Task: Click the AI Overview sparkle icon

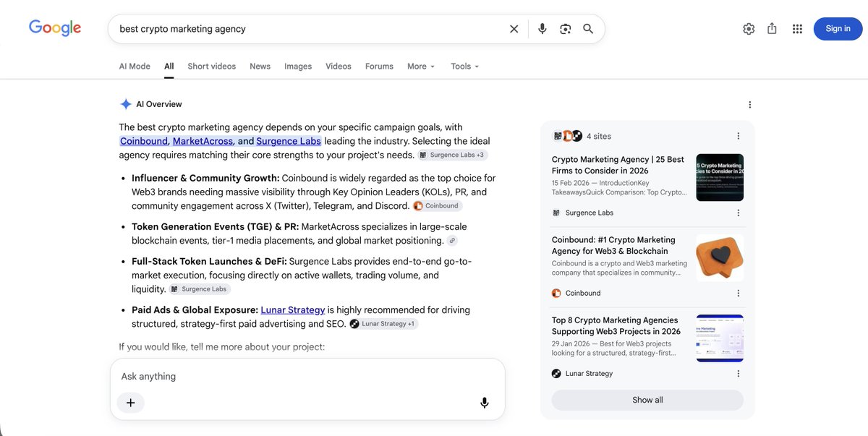Action: pos(126,104)
